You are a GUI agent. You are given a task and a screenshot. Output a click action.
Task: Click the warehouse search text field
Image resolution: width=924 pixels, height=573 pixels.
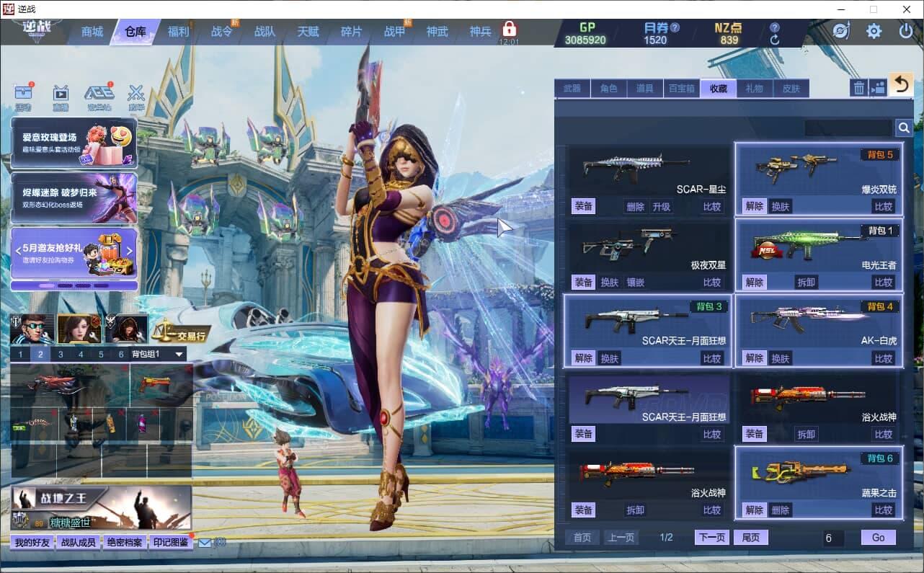[x=849, y=128]
